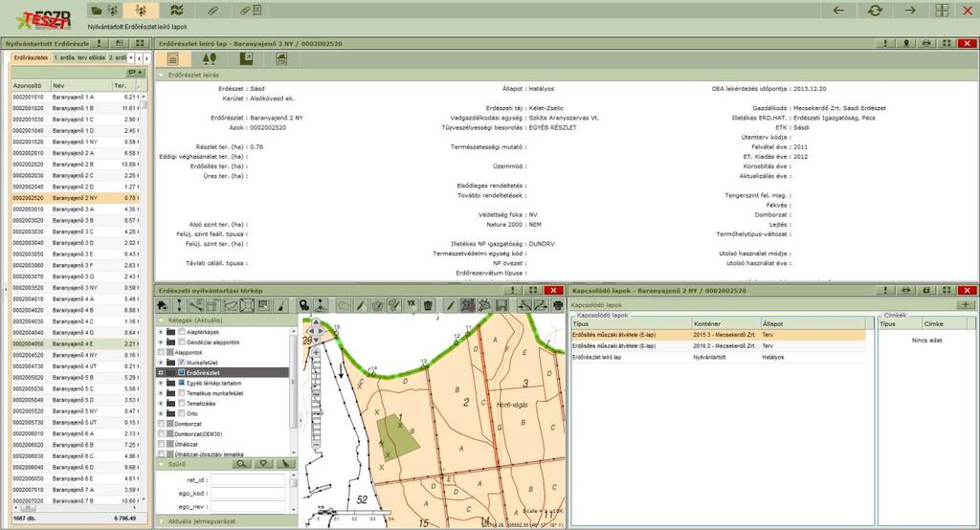Pan the map up with the navigation arrow
Screen dimensions: 980x530
pyautogui.click(x=316, y=321)
